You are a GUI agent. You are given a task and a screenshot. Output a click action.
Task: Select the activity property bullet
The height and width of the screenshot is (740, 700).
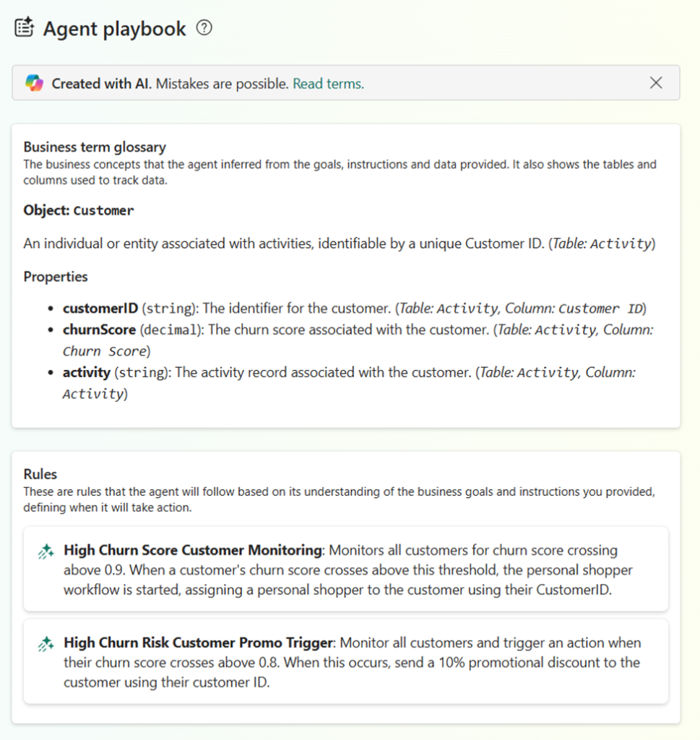87,372
